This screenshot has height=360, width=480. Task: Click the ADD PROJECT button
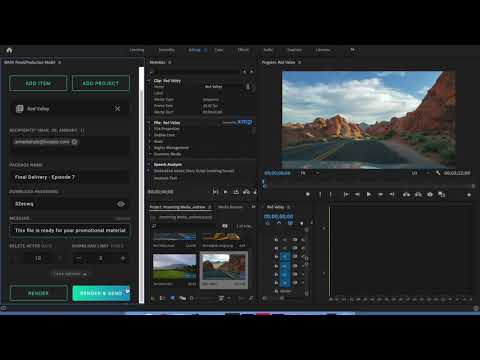100,83
